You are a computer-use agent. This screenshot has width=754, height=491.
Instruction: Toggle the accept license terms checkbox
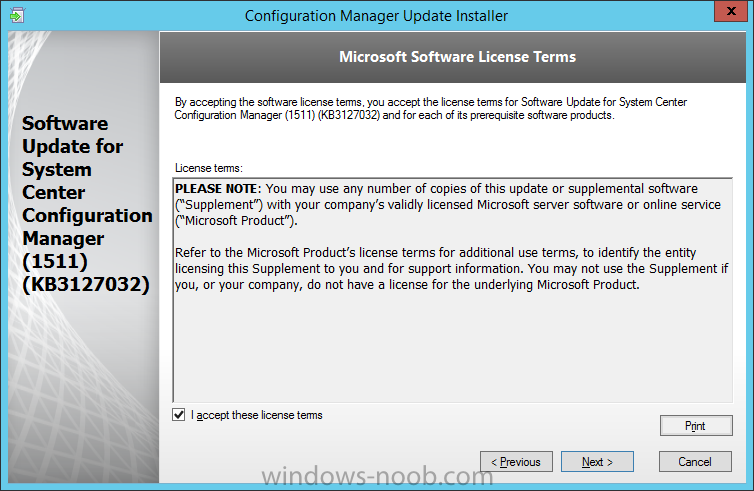click(178, 415)
